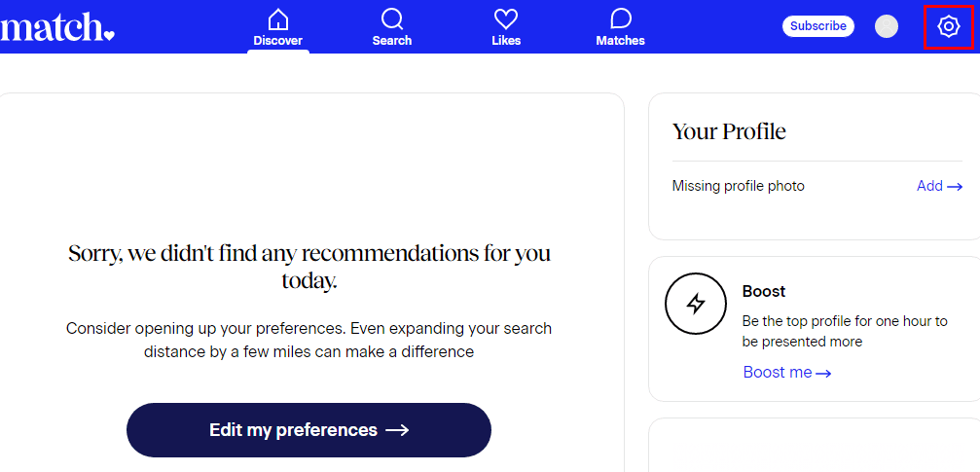Click the match logo
Image resolution: width=980 pixels, height=472 pixels.
56,27
